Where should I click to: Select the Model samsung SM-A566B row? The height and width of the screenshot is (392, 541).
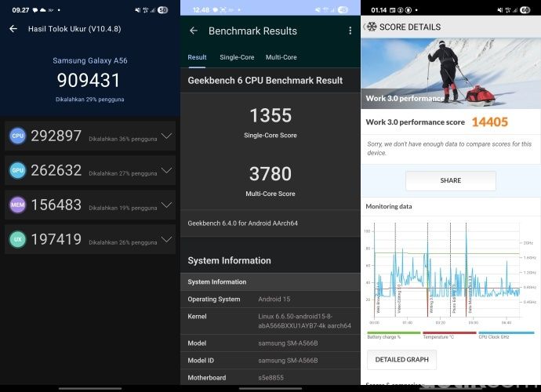[x=270, y=343]
